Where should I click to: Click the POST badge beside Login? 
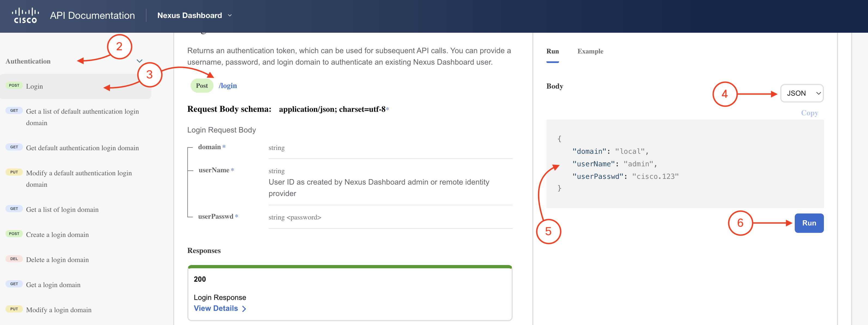pyautogui.click(x=14, y=86)
